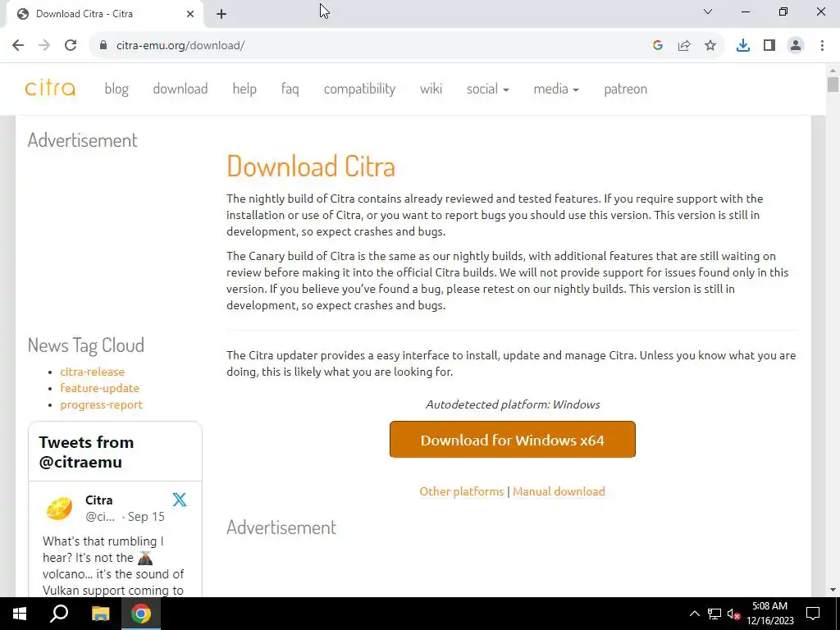Expand the media dropdown menu

[x=556, y=89]
